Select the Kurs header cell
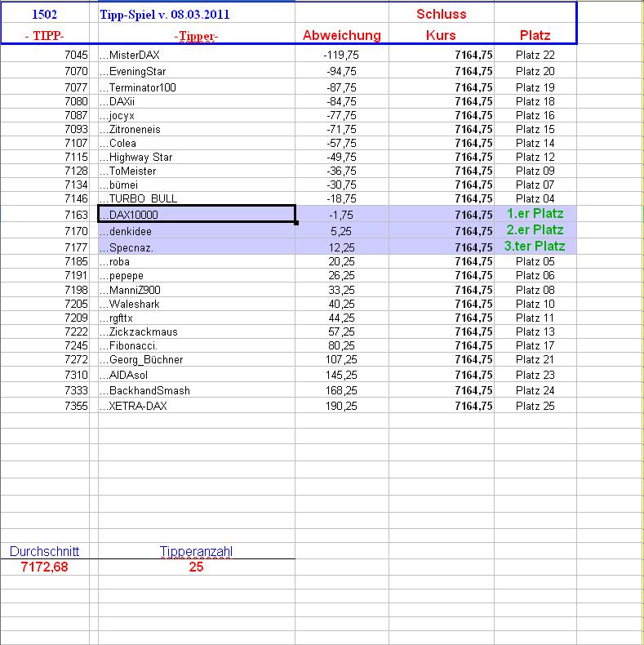644x645 pixels. tap(441, 35)
